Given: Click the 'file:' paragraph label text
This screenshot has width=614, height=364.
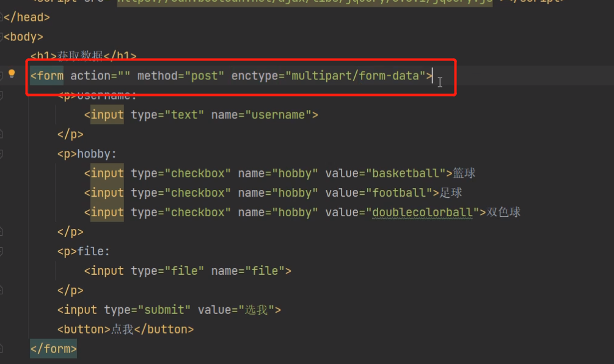Looking at the screenshot, I should [x=93, y=251].
